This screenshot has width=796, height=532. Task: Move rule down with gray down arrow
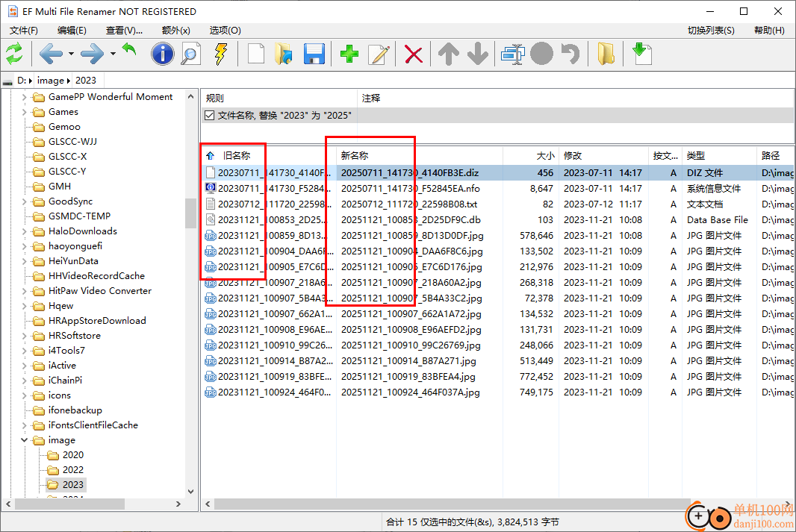(478, 54)
